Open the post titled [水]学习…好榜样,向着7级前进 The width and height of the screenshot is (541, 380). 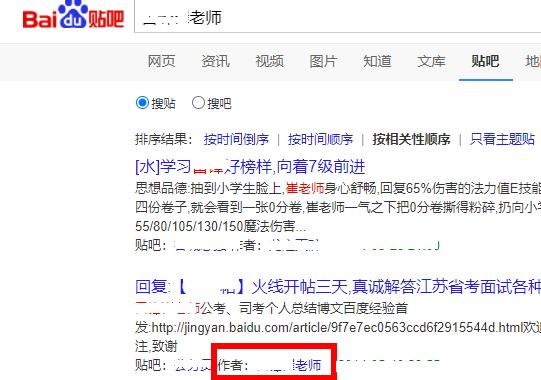pyautogui.click(x=250, y=167)
